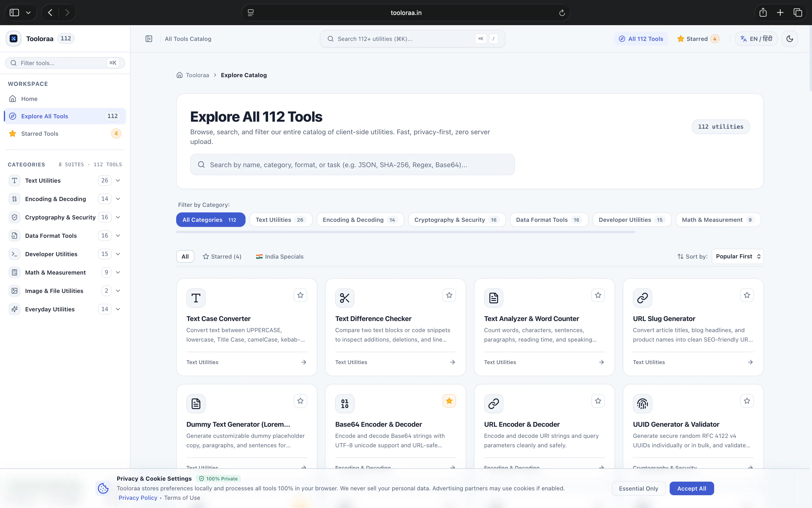This screenshot has height=508, width=812.
Task: Switch language via EN / हिंदी button
Action: [x=756, y=39]
